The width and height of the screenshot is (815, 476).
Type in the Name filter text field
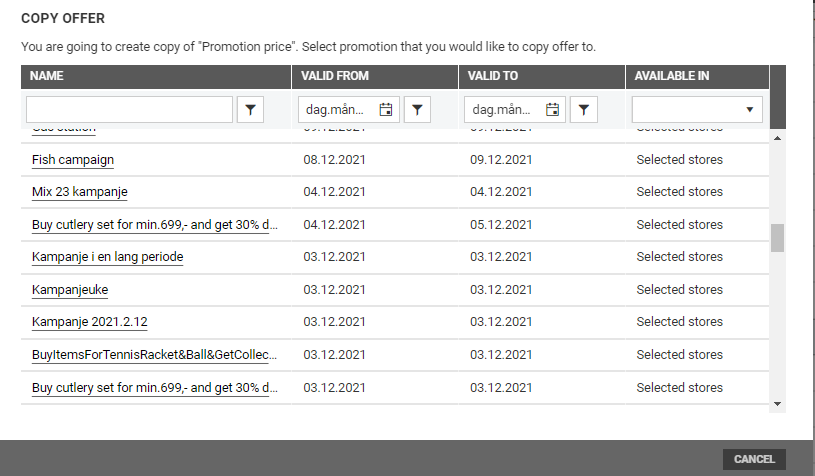click(x=129, y=110)
